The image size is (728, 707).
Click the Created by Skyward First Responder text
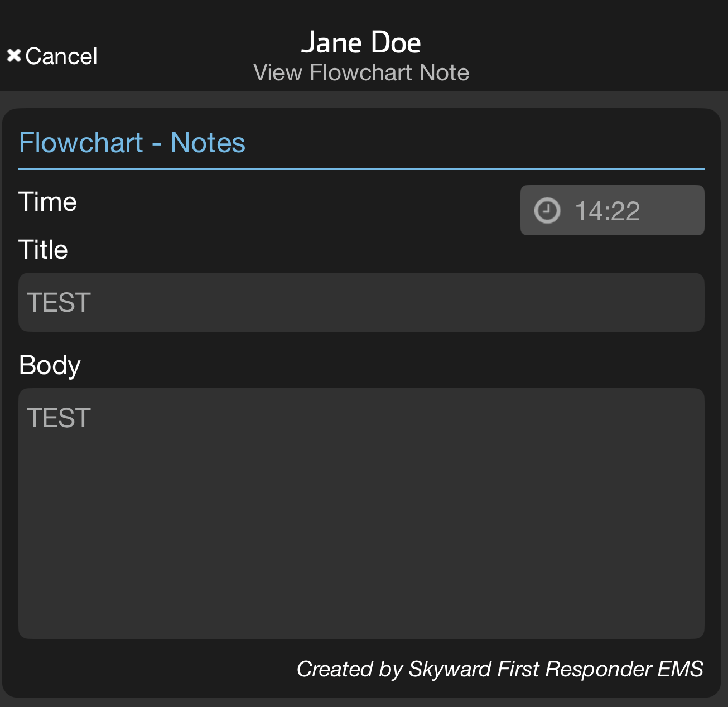[x=499, y=669]
